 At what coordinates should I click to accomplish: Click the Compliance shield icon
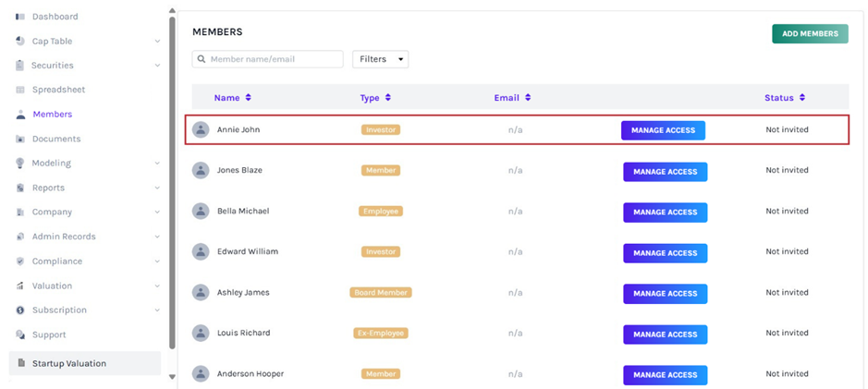[x=20, y=261]
